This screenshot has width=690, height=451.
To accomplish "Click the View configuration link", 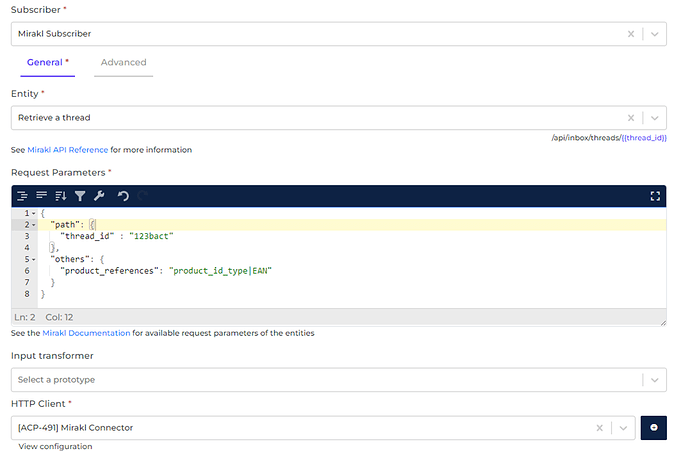I will [x=55, y=446].
